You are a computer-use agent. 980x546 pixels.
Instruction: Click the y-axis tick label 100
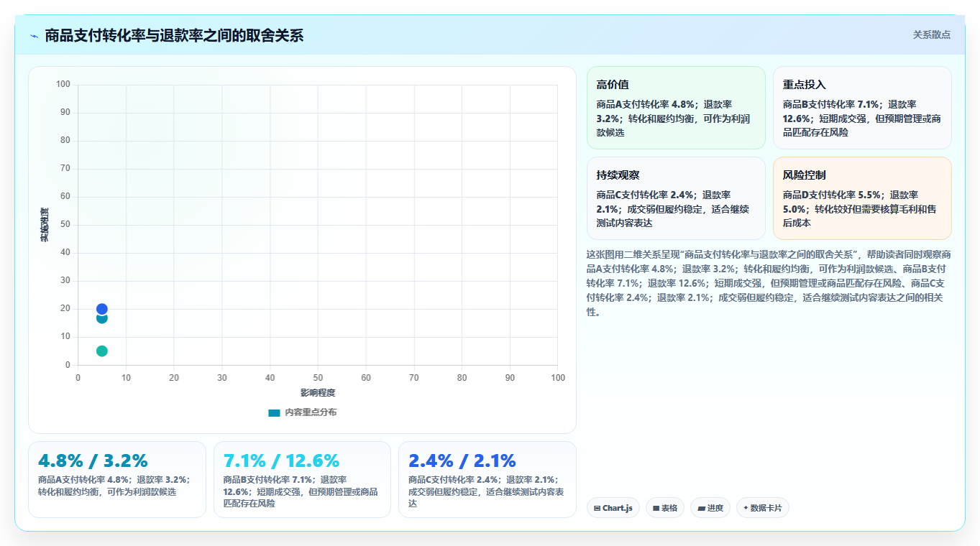(x=63, y=85)
